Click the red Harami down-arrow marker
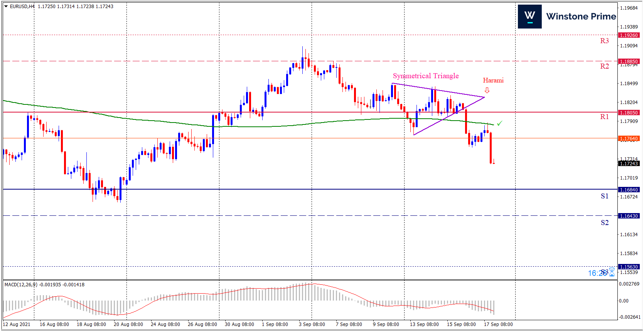The width and height of the screenshot is (644, 331). [487, 90]
